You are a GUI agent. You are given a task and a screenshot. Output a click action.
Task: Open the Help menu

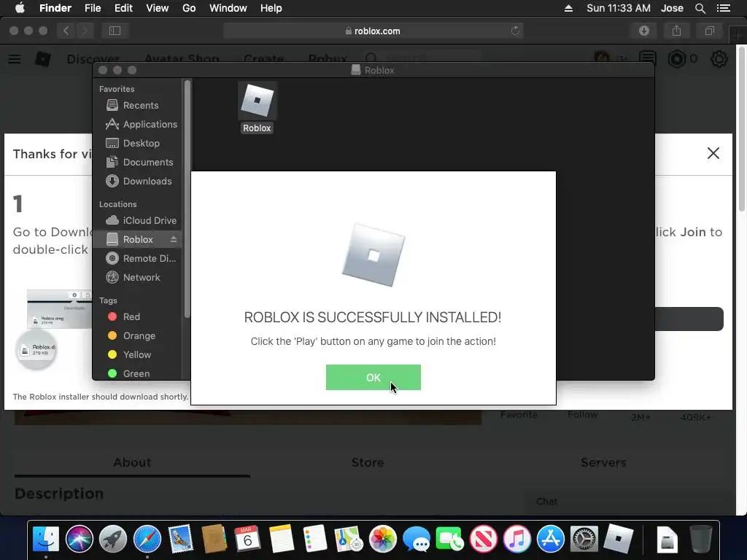271,8
